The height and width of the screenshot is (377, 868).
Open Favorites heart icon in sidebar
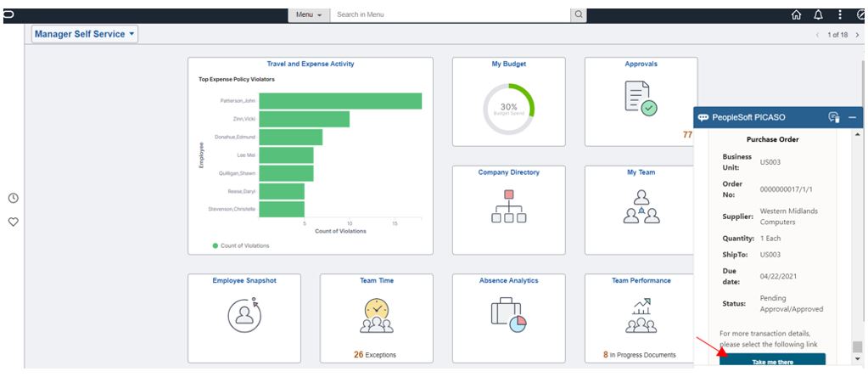pos(14,222)
